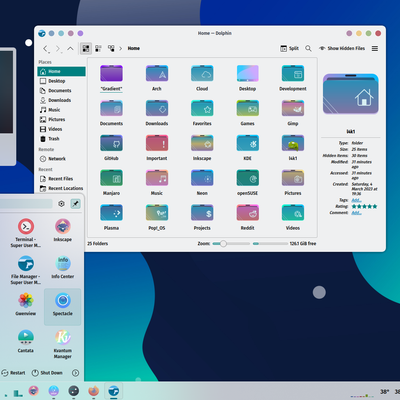Select Music in Places panel

pyautogui.click(x=61, y=110)
